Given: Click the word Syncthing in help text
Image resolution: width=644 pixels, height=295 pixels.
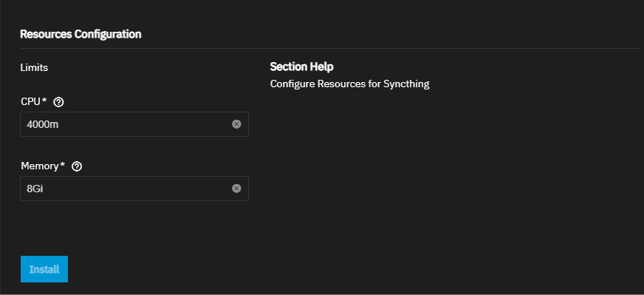Looking at the screenshot, I should point(406,84).
